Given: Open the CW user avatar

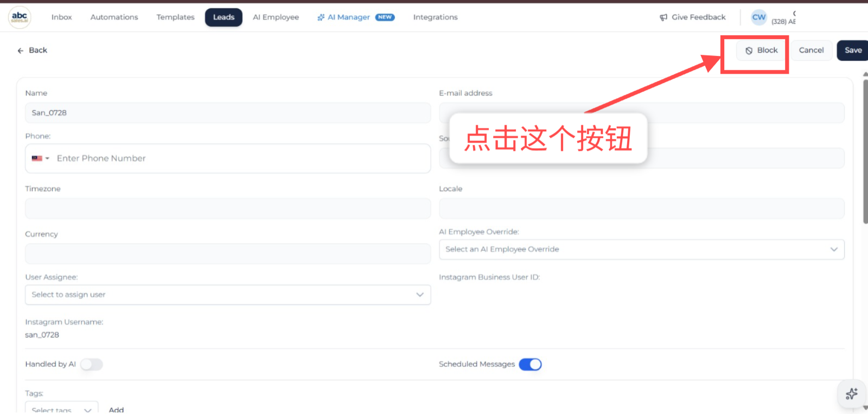Looking at the screenshot, I should pos(758,17).
